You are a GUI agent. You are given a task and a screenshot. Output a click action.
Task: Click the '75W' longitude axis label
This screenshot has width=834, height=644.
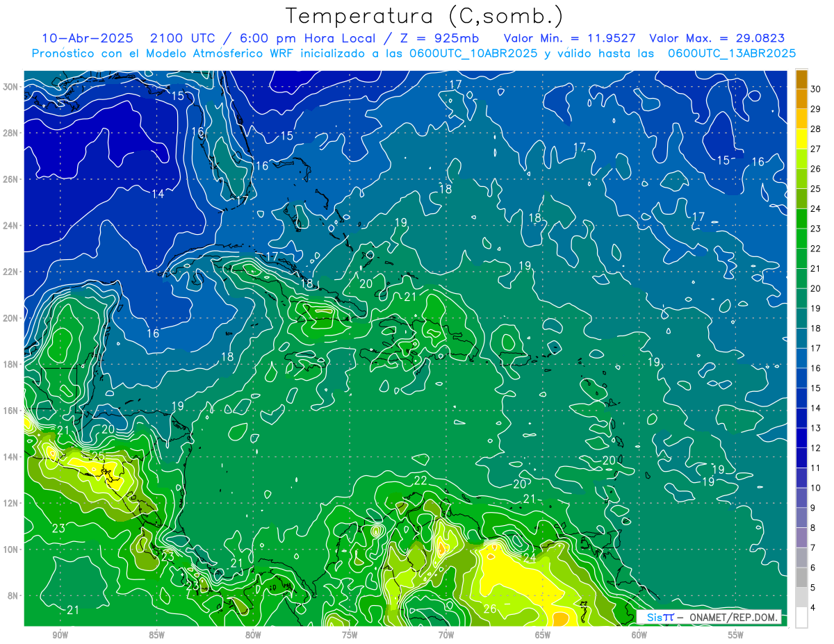(x=350, y=634)
